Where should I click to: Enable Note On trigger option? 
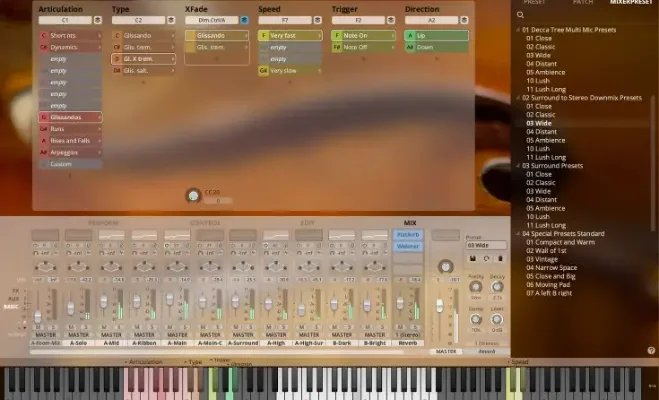(357, 35)
